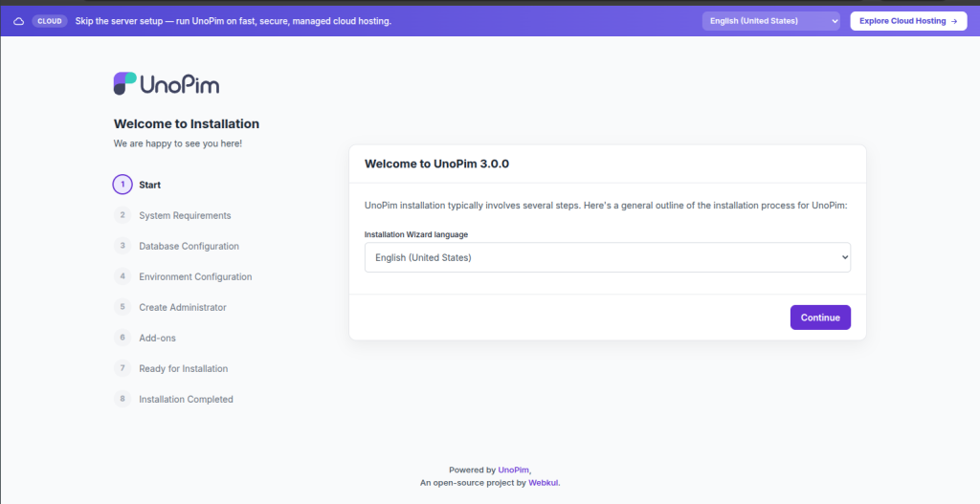Screen dimensions: 980x504
Task: Click step 2 number badge for System Requirements
Action: 122,215
